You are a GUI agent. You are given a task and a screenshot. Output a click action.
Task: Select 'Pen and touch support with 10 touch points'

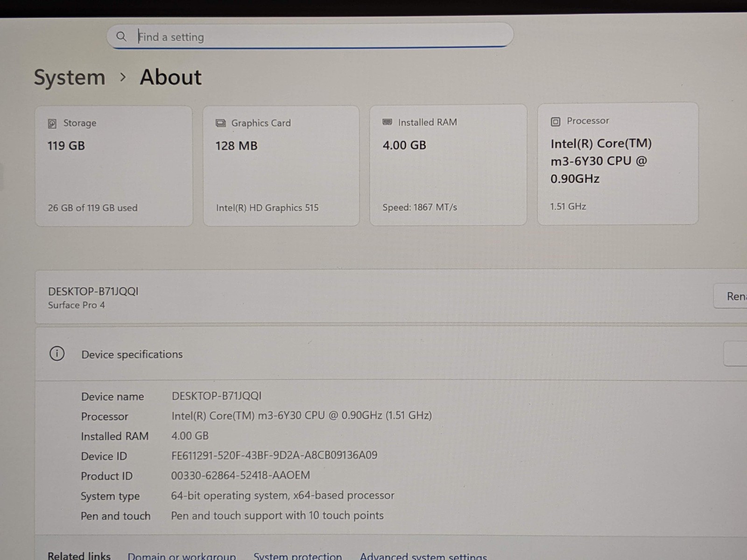pyautogui.click(x=277, y=515)
